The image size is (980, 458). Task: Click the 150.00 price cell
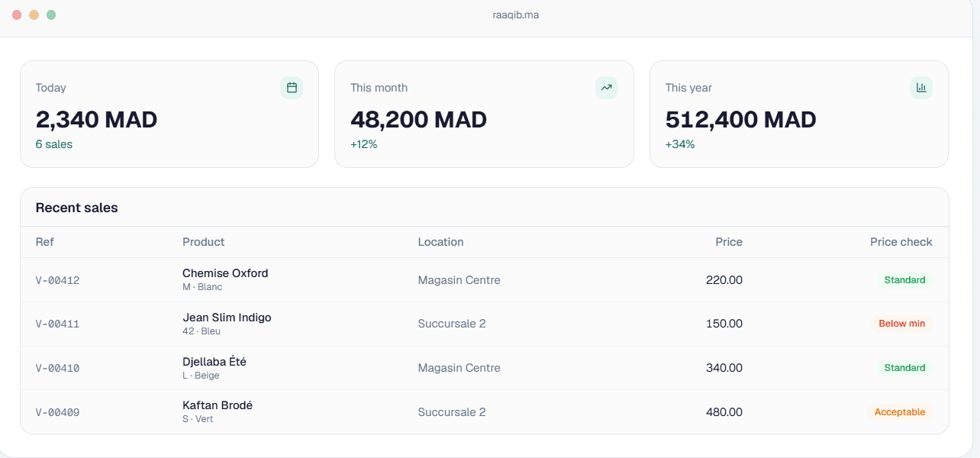click(x=724, y=324)
